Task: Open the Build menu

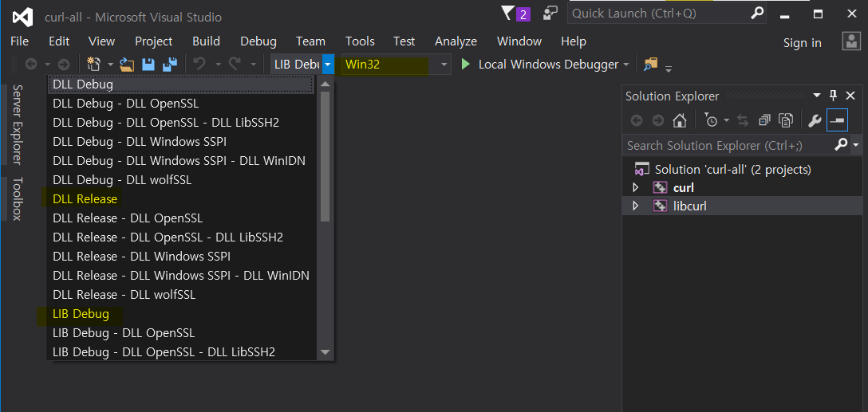Action: pos(206,41)
